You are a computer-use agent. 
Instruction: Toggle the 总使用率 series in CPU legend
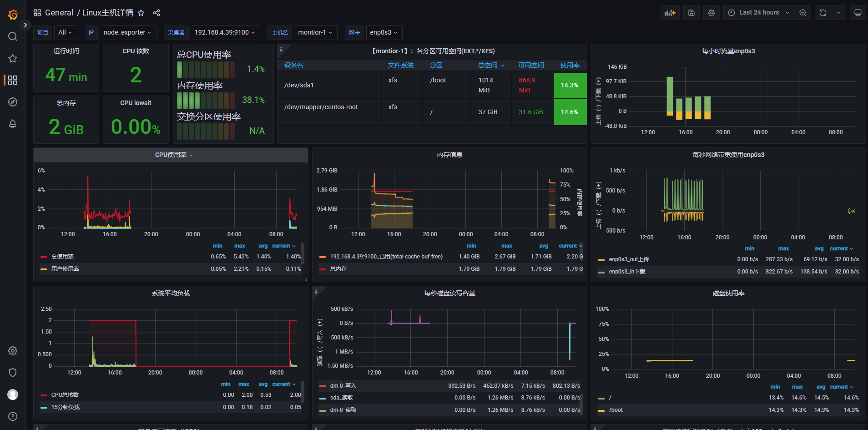pos(62,257)
